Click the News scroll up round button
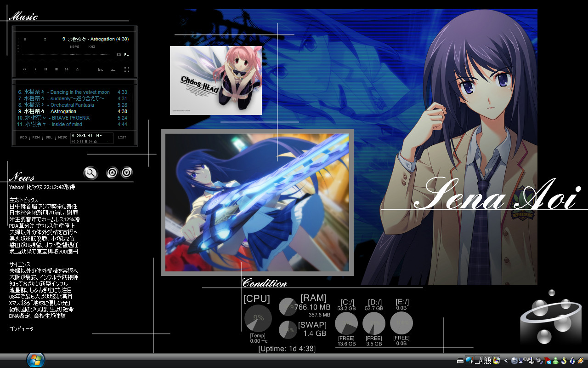Image resolution: width=588 pixels, height=368 pixels. coord(112,173)
